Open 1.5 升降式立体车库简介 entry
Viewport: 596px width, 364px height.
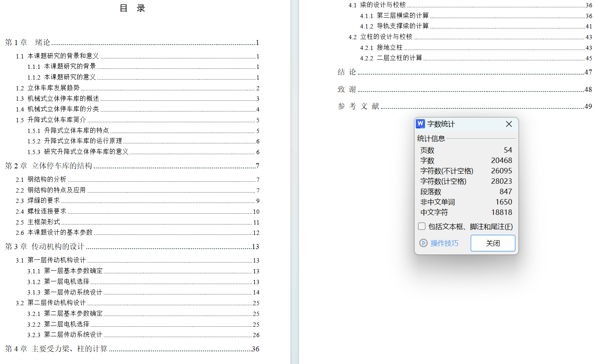pyautogui.click(x=138, y=120)
